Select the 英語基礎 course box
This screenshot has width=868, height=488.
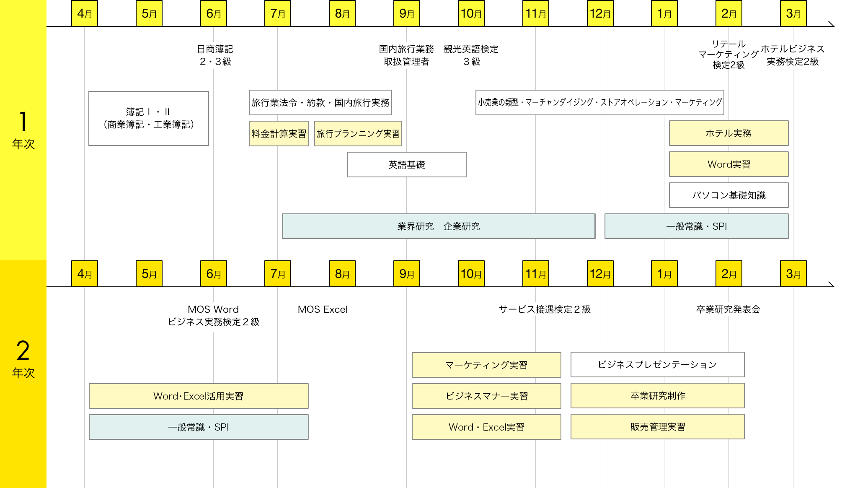click(406, 164)
